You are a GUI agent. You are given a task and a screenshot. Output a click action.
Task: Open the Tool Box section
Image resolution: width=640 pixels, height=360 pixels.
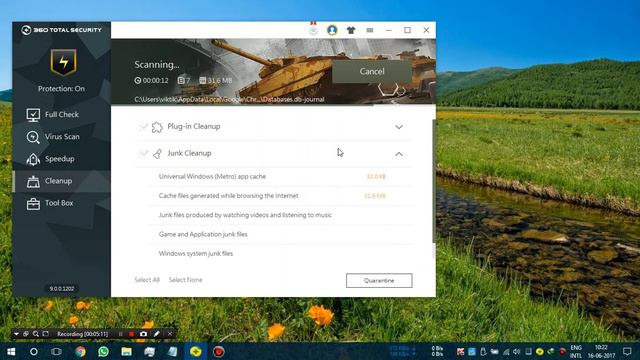pyautogui.click(x=61, y=203)
